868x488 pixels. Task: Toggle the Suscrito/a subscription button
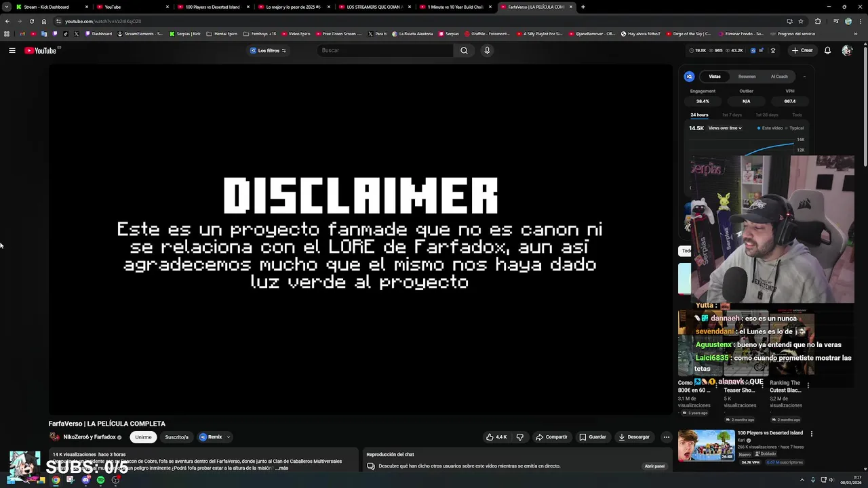tap(176, 437)
